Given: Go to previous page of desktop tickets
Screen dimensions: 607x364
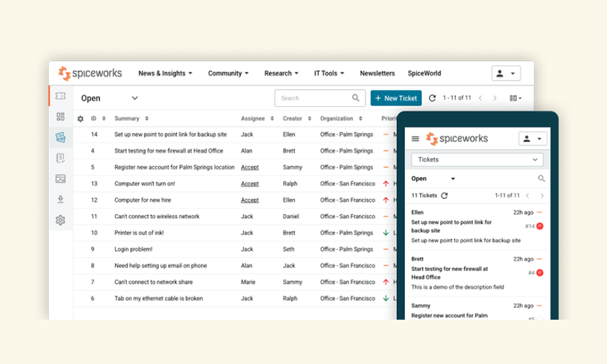Looking at the screenshot, I should (480, 98).
